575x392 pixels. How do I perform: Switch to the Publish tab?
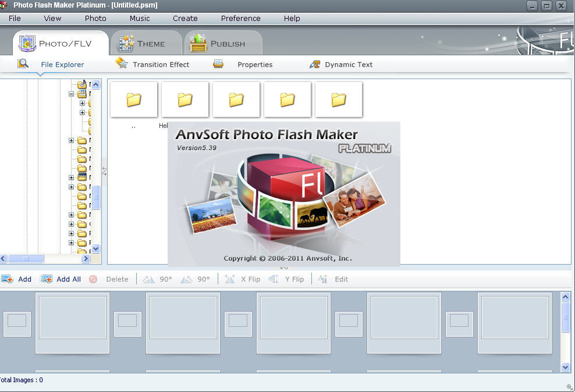[x=223, y=43]
